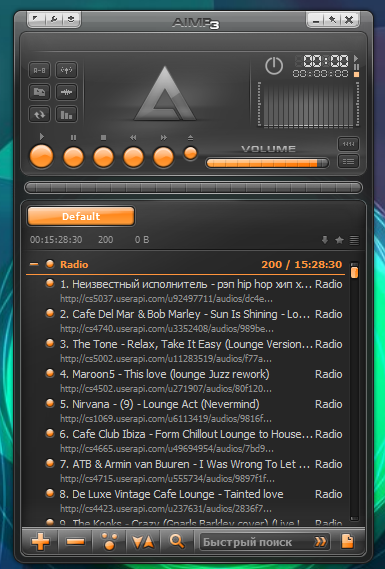Start playback with the orange Play button
The height and width of the screenshot is (569, 385).
coord(41,157)
